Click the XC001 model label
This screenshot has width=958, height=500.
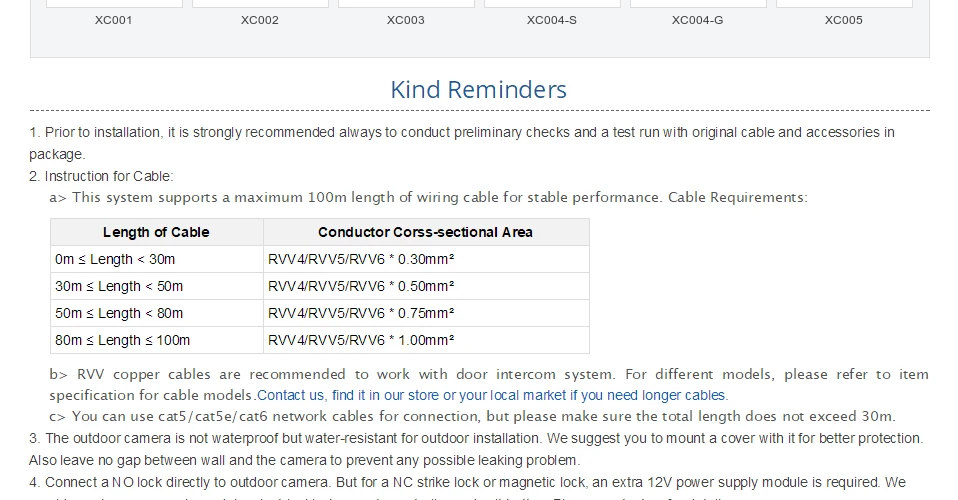click(113, 20)
